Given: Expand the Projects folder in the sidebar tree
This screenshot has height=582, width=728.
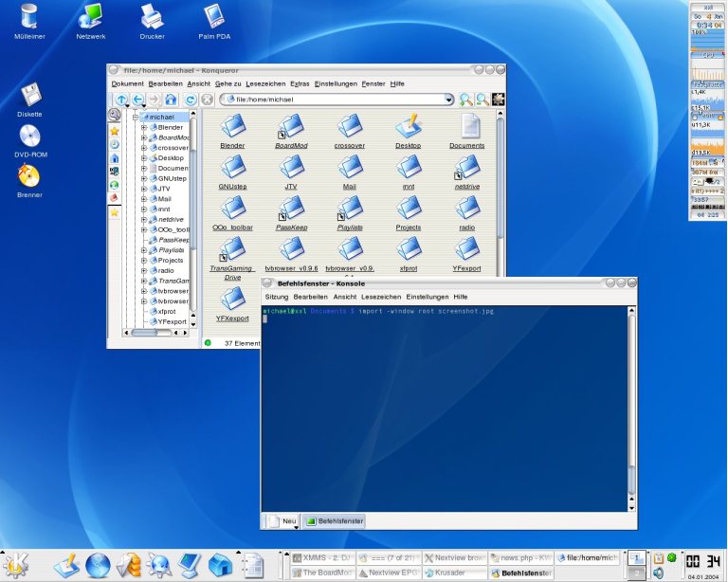Looking at the screenshot, I should [144, 260].
